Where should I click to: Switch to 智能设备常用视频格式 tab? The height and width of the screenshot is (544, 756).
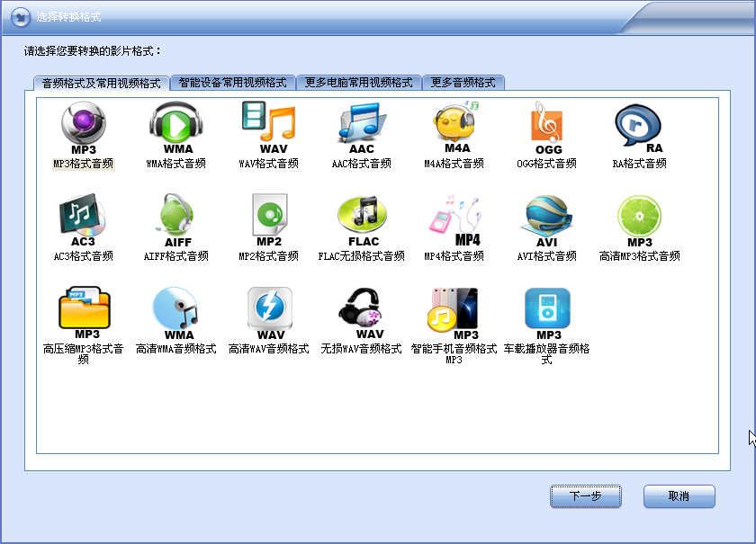pos(232,83)
